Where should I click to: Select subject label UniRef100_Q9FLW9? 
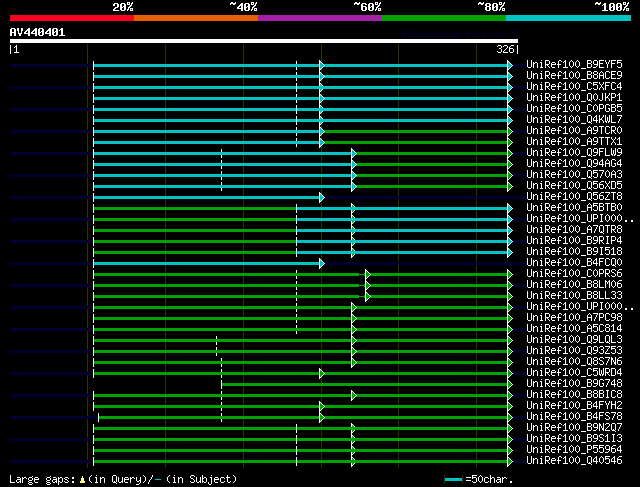(x=574, y=153)
